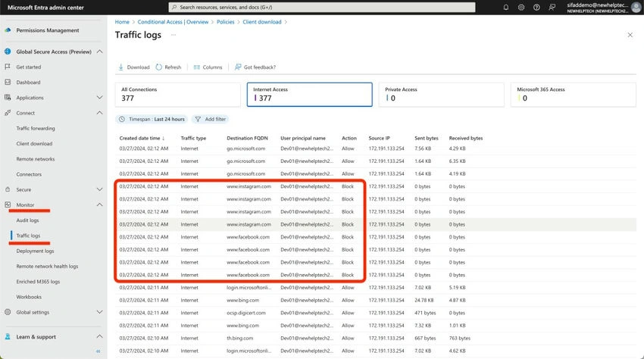Click the Refresh icon in toolbar

point(159,67)
